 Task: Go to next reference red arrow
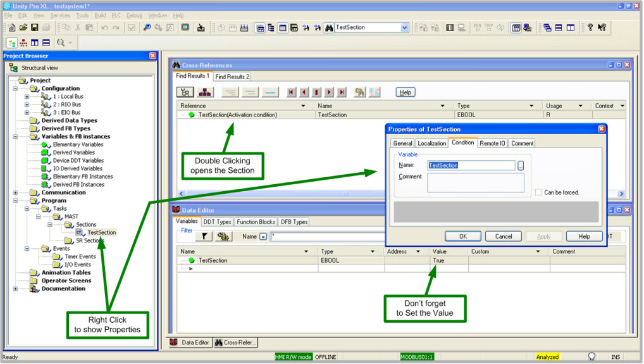329,92
